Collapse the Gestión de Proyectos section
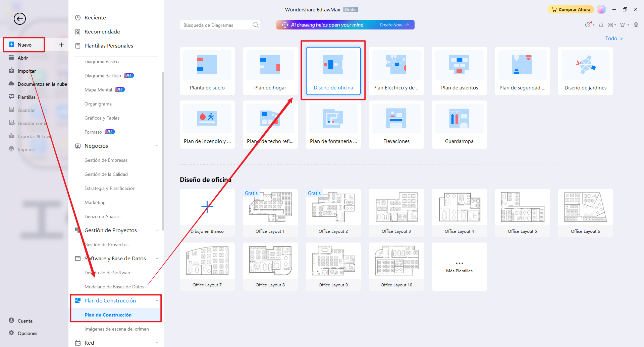Image resolution: width=644 pixels, height=347 pixels. pos(157,230)
